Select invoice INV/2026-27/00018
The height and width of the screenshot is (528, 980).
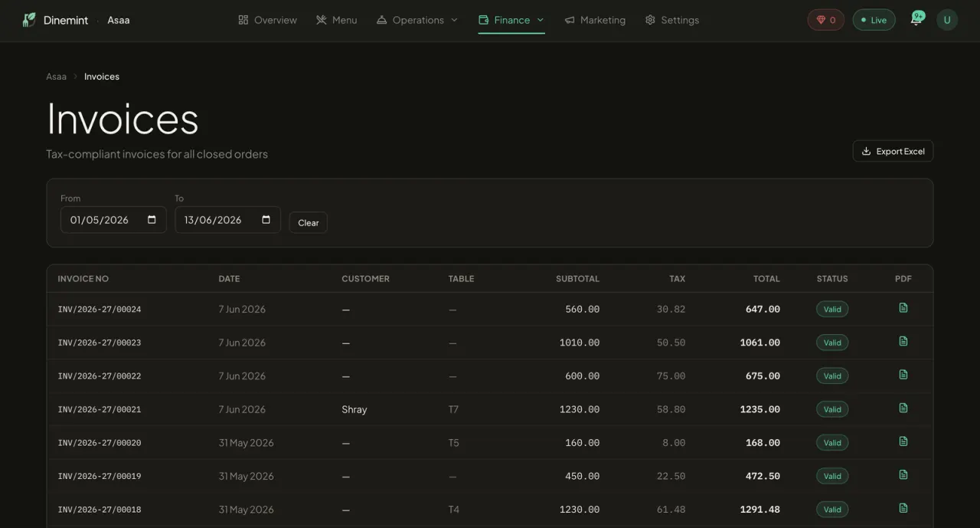[x=100, y=510]
